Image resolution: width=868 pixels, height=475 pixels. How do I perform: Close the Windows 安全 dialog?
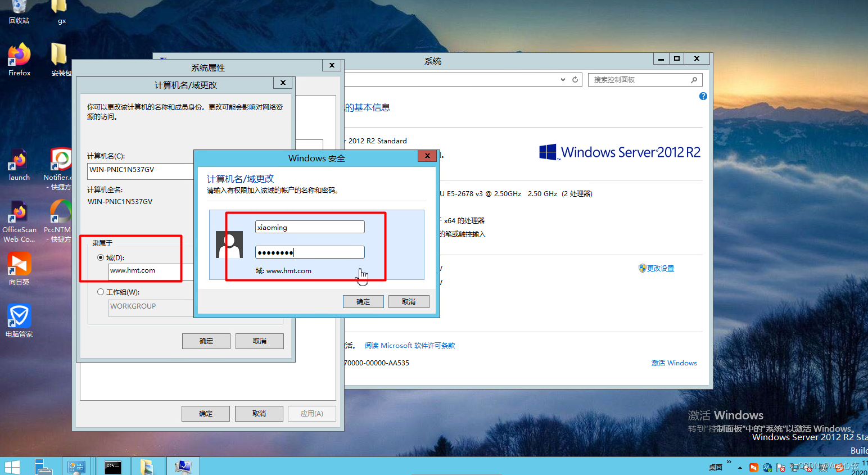427,156
